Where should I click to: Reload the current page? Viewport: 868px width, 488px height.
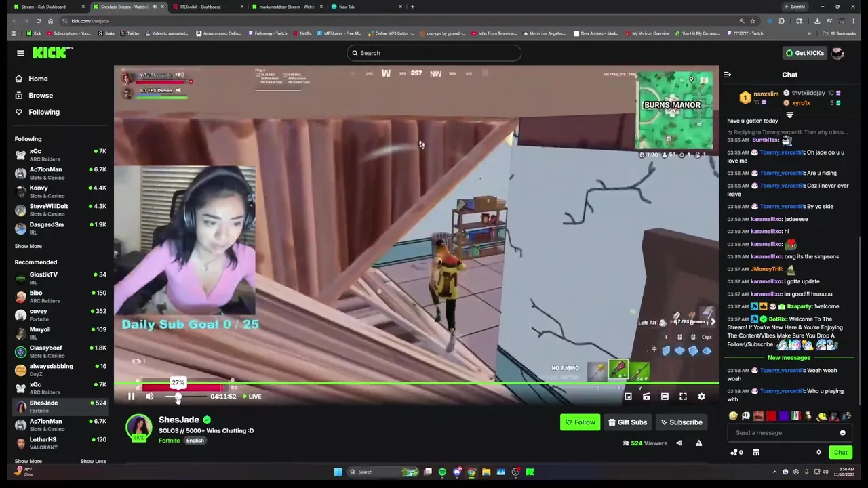pyautogui.click(x=39, y=21)
